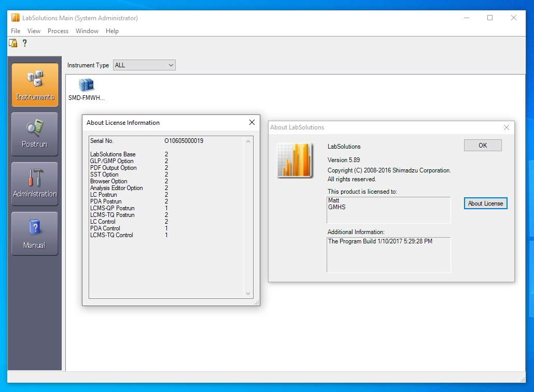Open the Window menu

[x=87, y=31]
